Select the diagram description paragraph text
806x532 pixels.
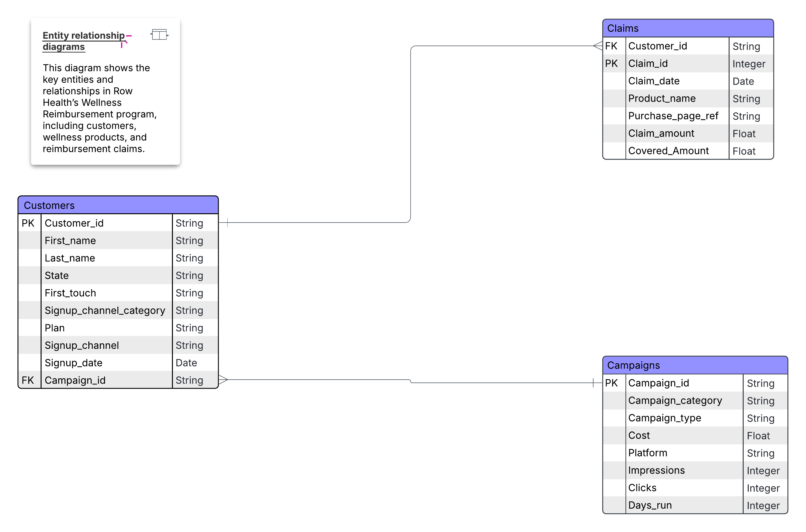point(99,108)
